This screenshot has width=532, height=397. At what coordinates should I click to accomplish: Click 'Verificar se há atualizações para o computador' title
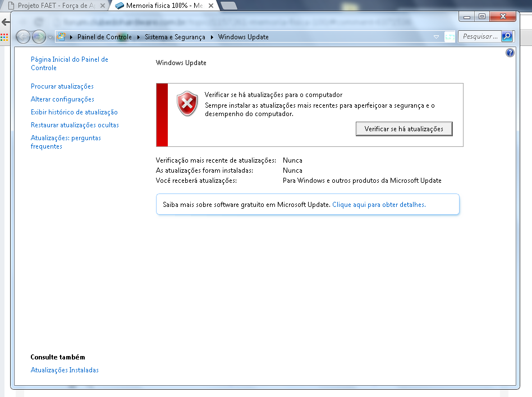pos(273,95)
